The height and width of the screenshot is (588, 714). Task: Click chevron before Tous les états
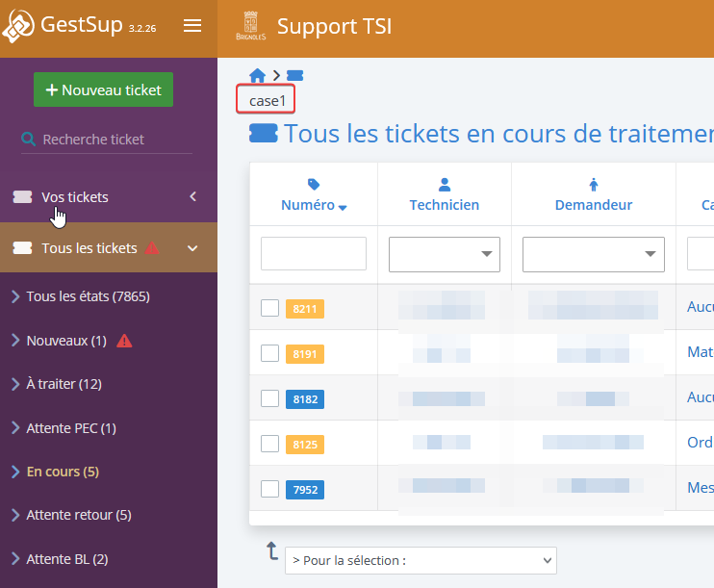(15, 296)
